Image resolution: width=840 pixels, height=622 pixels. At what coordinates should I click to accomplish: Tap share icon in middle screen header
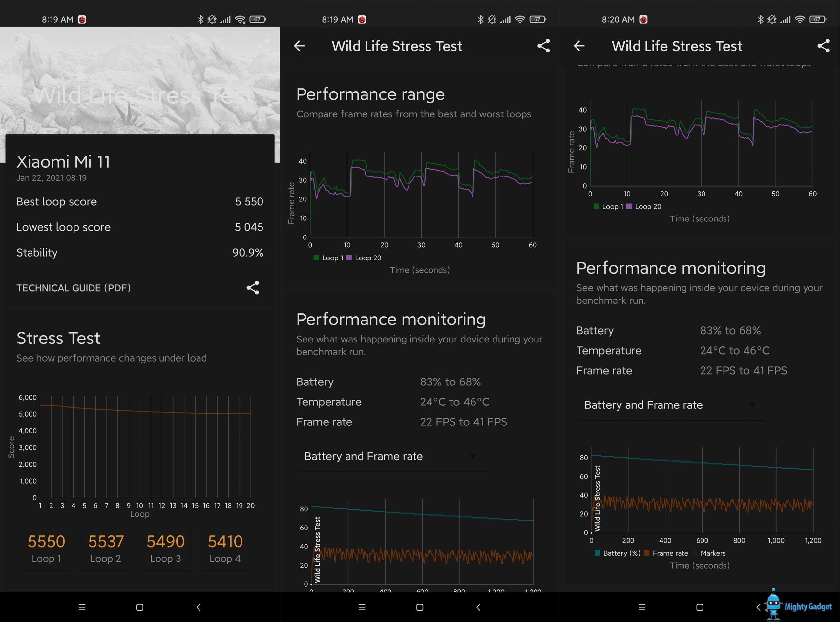(x=543, y=46)
